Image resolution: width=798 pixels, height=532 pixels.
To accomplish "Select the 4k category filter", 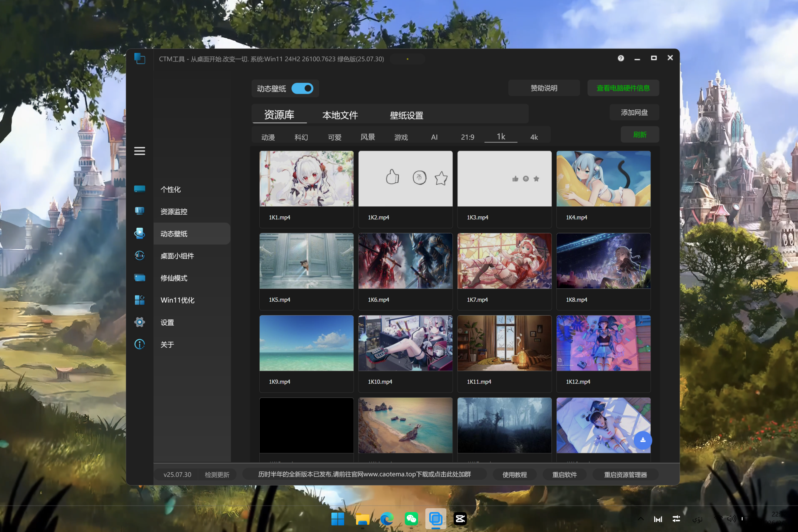I will click(x=534, y=137).
